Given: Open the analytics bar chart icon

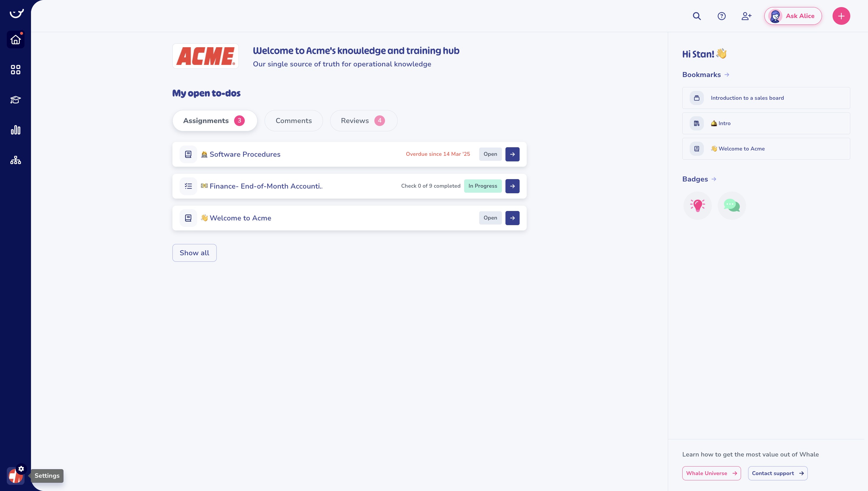Looking at the screenshot, I should click(x=16, y=130).
